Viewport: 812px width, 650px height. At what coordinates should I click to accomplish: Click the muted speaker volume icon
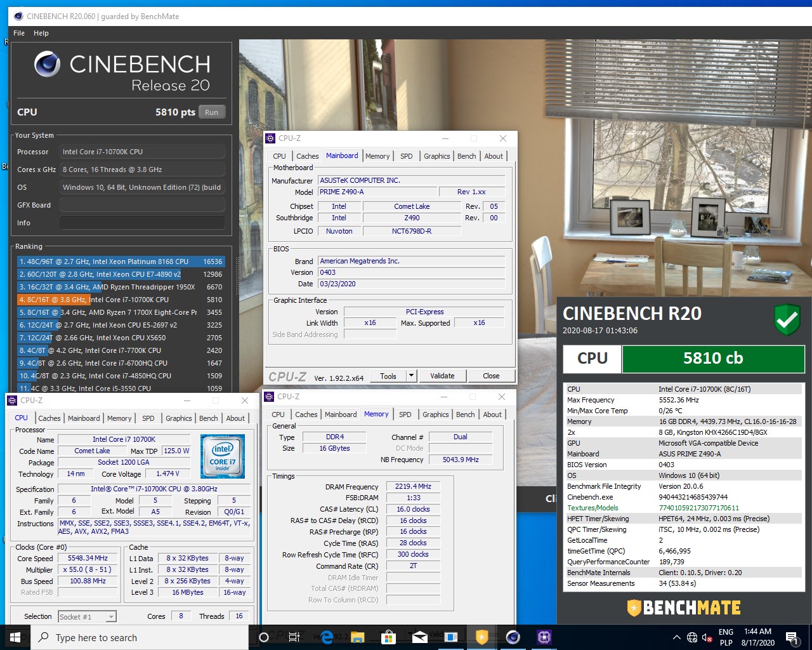click(x=707, y=637)
